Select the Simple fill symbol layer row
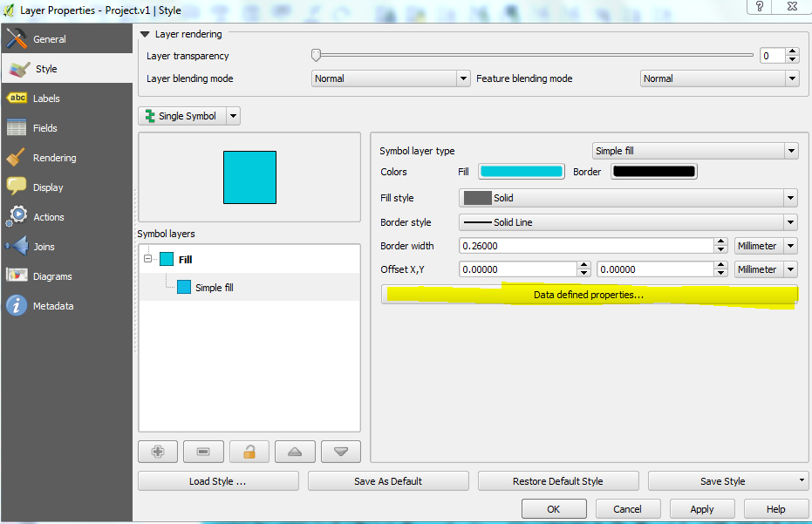Viewport: 812px width, 524px height. click(x=249, y=288)
